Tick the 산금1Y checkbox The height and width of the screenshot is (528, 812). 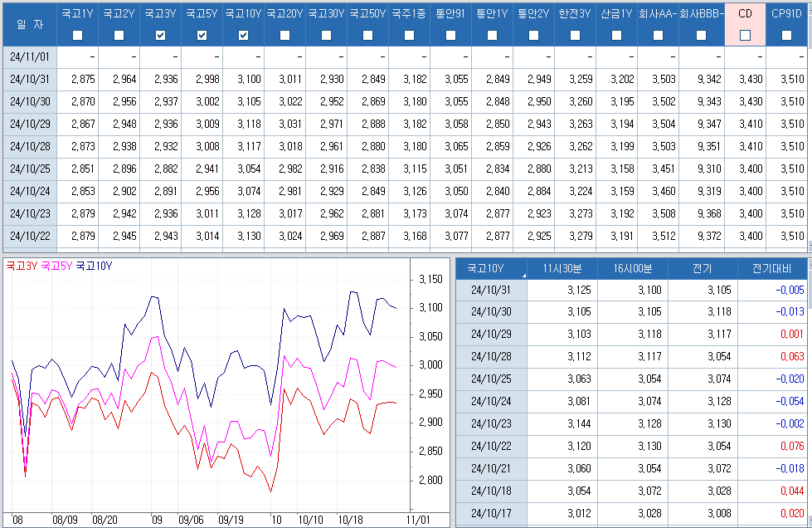(616, 35)
